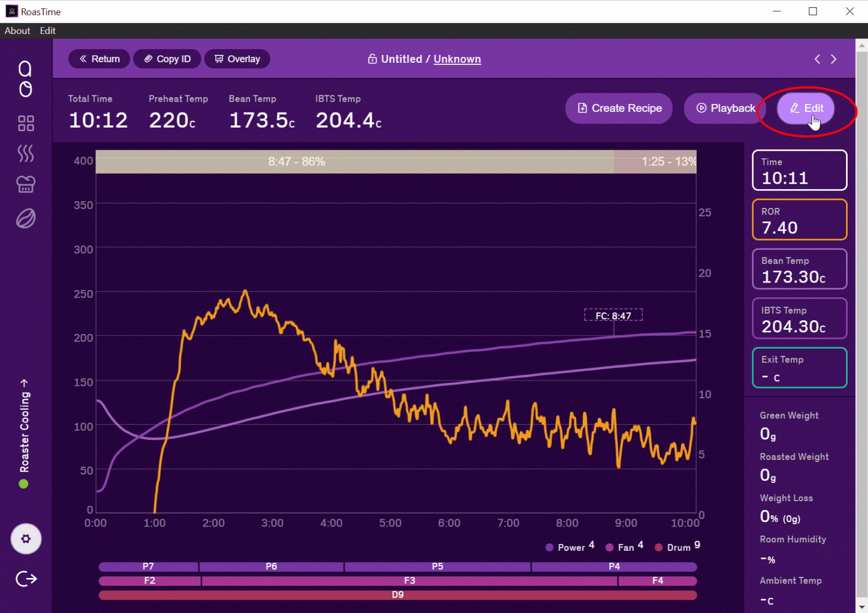
Task: Click the Unknown bean link
Action: coord(457,59)
